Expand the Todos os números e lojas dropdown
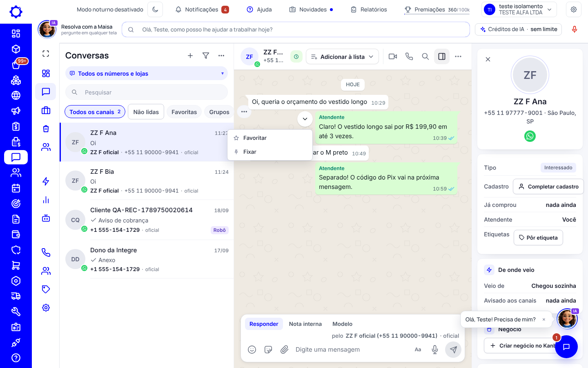The width and height of the screenshot is (588, 368). coord(147,74)
